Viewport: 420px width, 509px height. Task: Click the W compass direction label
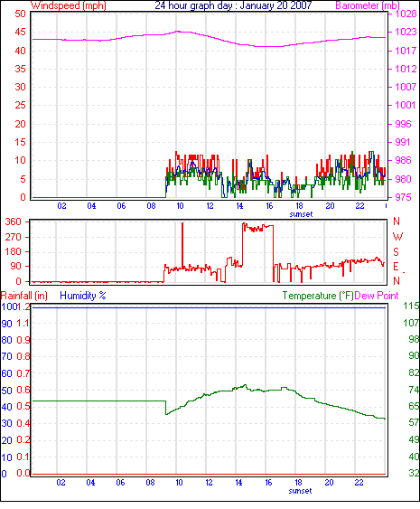397,237
